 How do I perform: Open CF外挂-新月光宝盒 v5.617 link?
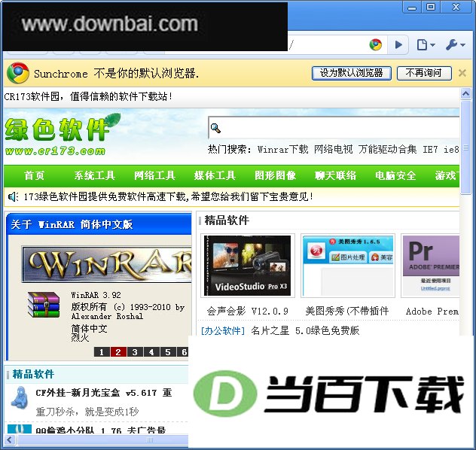coord(104,393)
